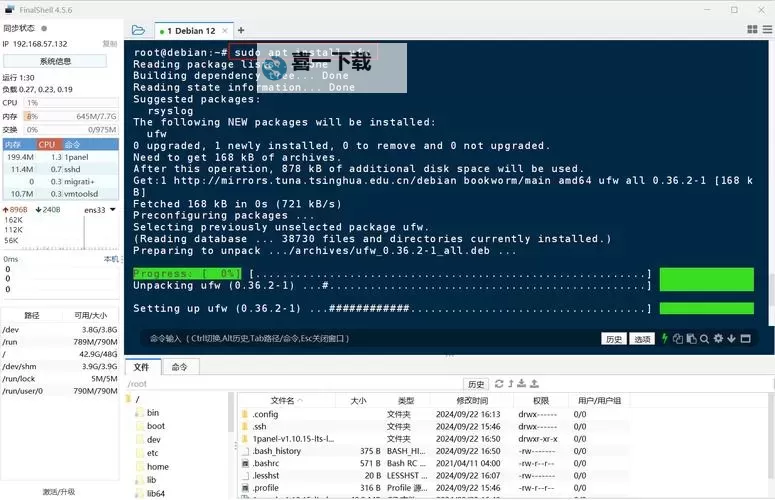
Task: Select boot folder in directory tree
Action: (x=156, y=426)
